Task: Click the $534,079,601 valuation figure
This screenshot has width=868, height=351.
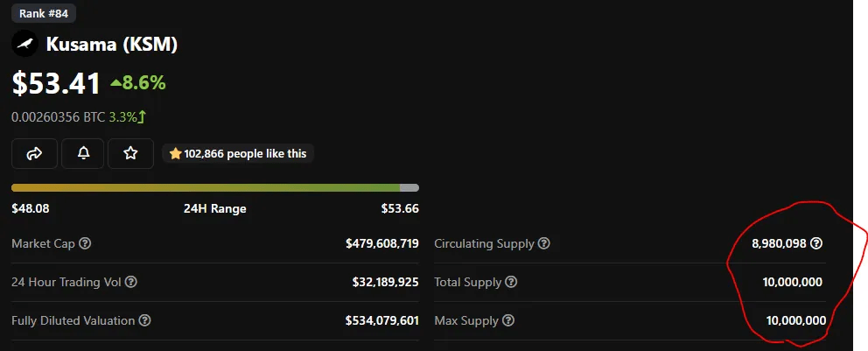Action: click(381, 320)
